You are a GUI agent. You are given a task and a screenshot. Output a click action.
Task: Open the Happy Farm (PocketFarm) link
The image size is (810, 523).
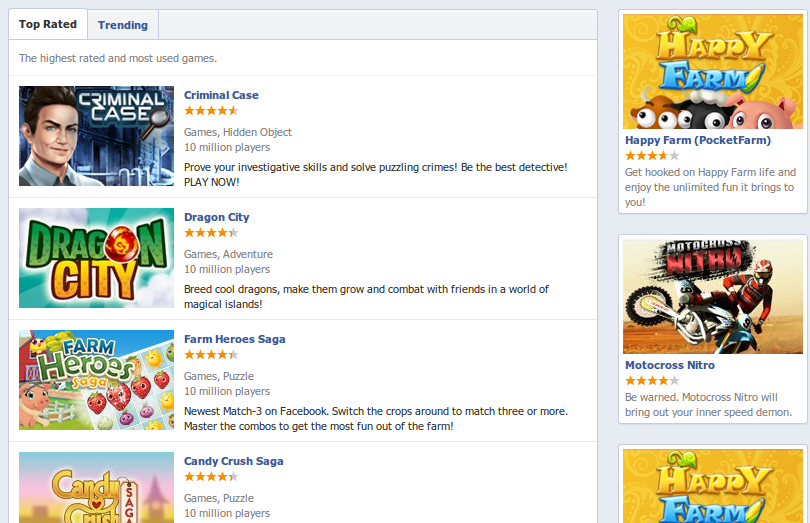pyautogui.click(x=698, y=140)
